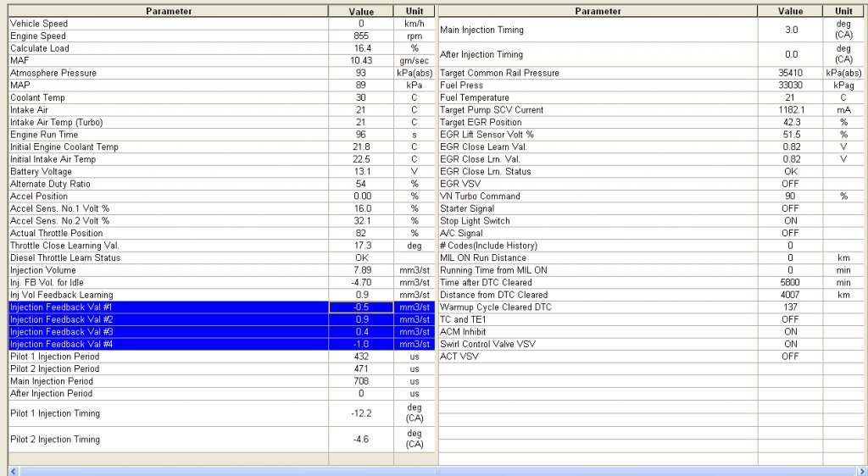Select the Starter Signal row
This screenshot has width=868, height=476.
tap(652, 208)
